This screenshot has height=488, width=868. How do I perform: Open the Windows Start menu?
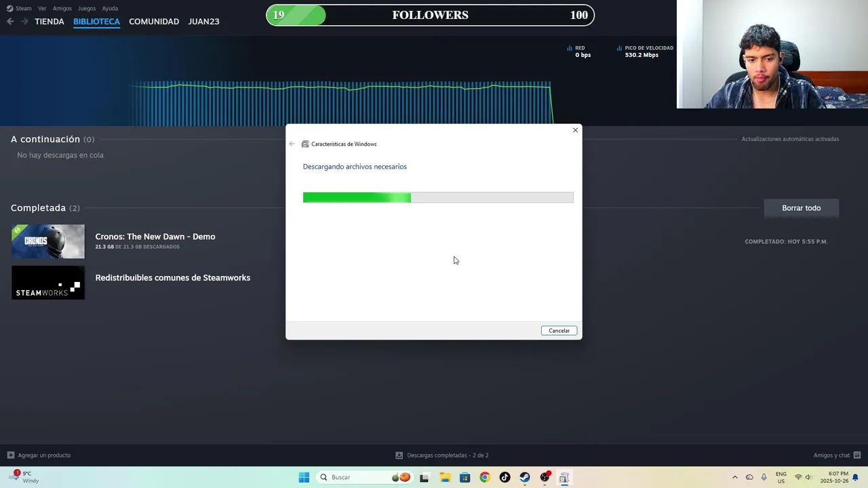tap(304, 477)
